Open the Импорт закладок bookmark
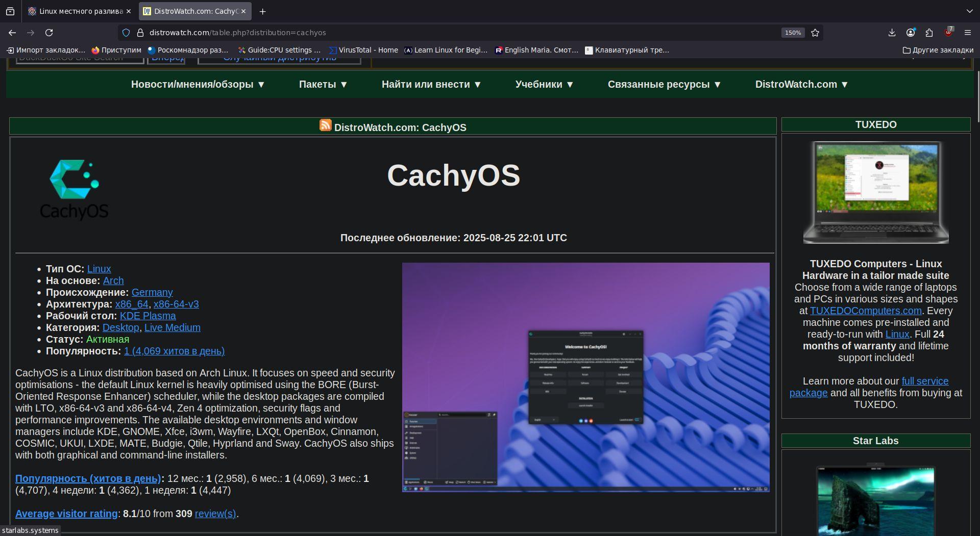Image resolution: width=980 pixels, height=536 pixels. coord(46,50)
